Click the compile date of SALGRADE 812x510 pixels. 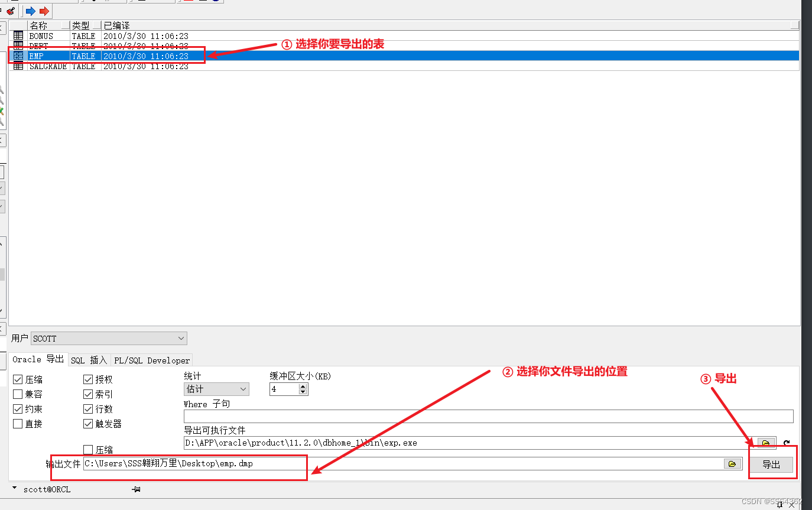146,66
